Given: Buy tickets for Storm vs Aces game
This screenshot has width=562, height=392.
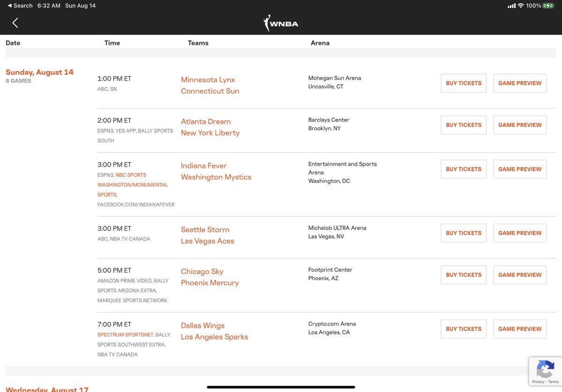Looking at the screenshot, I should (464, 233).
